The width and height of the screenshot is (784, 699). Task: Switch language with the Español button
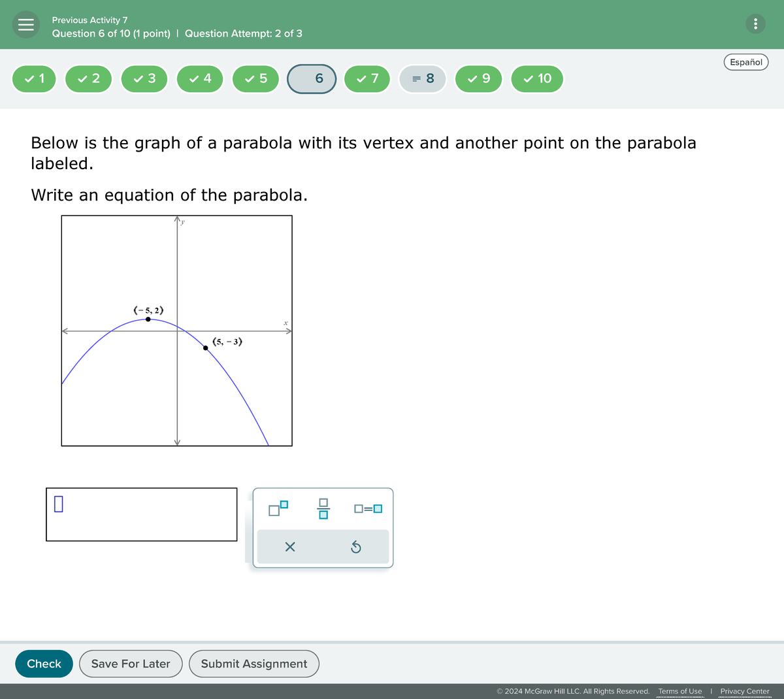pyautogui.click(x=745, y=61)
